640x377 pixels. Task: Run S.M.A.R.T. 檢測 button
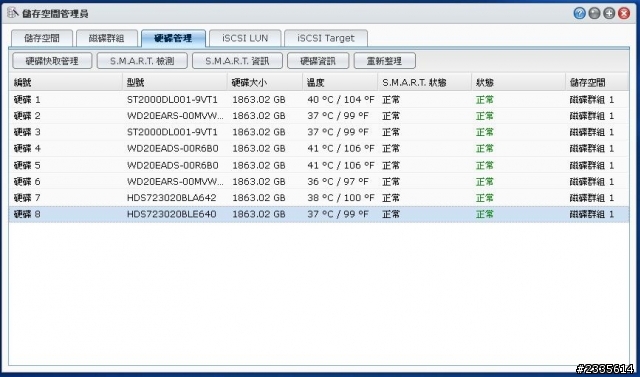[x=142, y=61]
